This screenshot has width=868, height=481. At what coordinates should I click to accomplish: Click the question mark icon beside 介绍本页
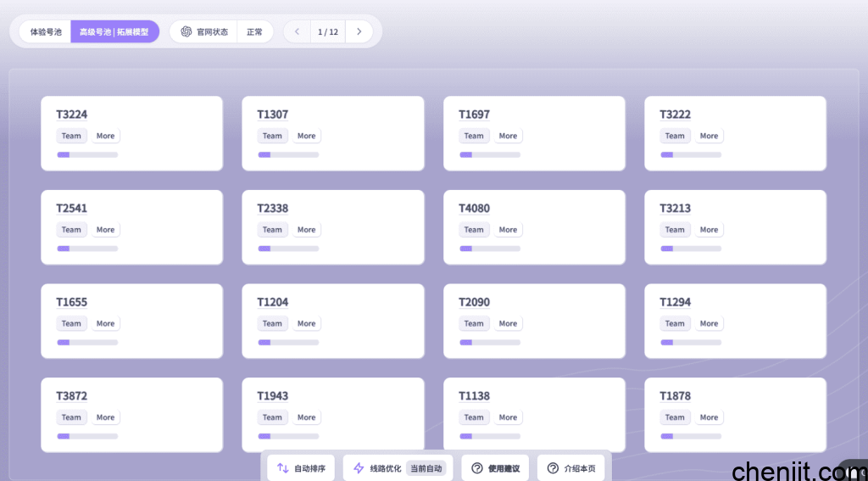point(553,468)
